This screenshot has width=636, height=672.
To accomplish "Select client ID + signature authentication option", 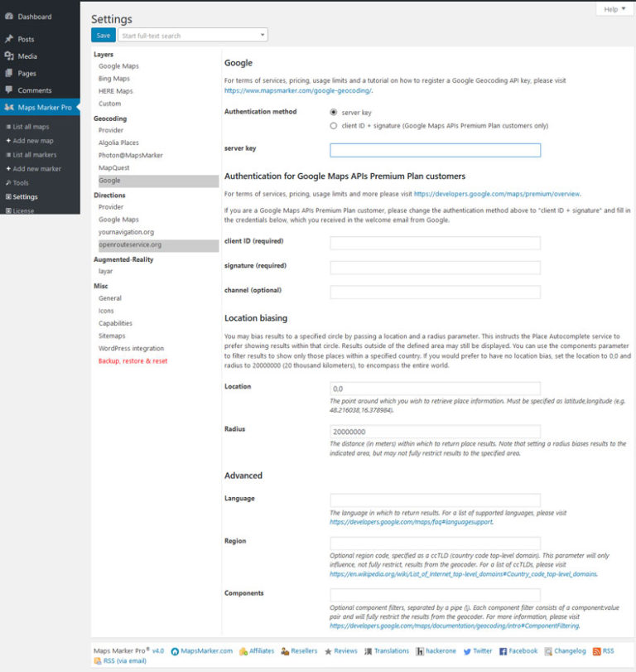I will 334,126.
